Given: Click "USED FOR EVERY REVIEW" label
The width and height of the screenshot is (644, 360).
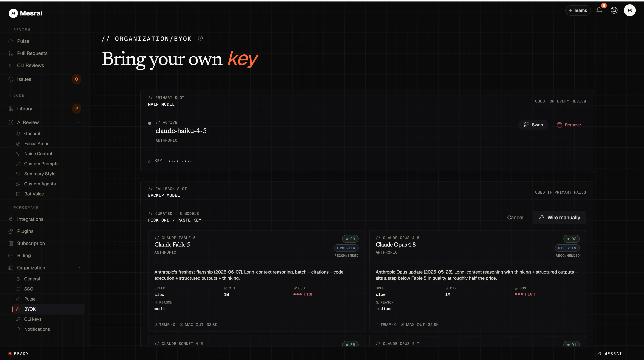Looking at the screenshot, I should [x=560, y=101].
